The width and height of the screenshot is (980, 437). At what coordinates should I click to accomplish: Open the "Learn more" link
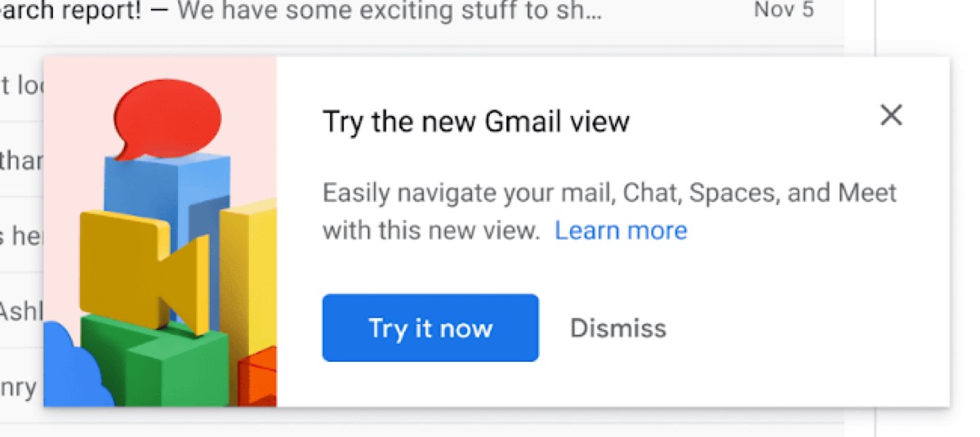pos(621,230)
